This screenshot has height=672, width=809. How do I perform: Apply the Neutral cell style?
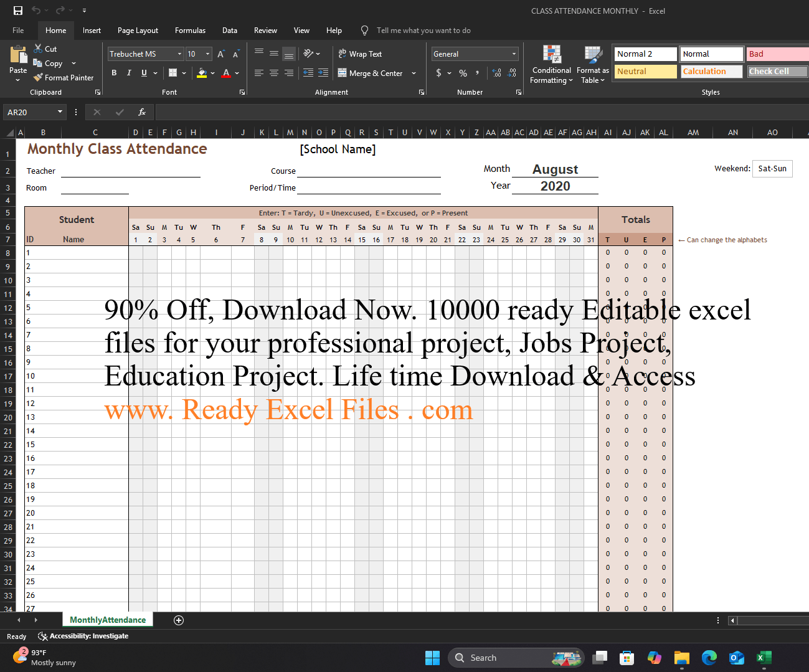click(x=645, y=72)
